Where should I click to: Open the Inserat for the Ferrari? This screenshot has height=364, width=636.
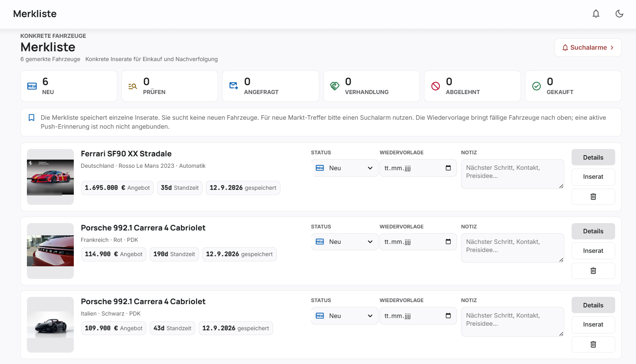pyautogui.click(x=593, y=177)
